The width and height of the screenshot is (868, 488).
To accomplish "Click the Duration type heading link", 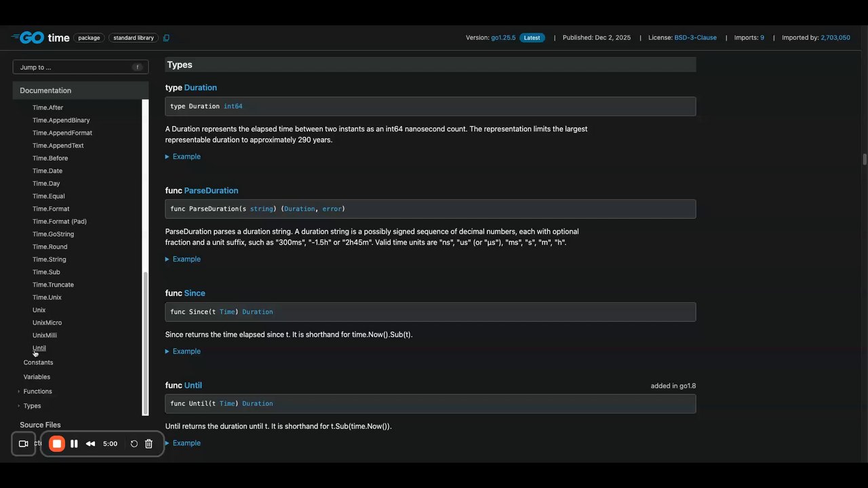I will pos(201,87).
